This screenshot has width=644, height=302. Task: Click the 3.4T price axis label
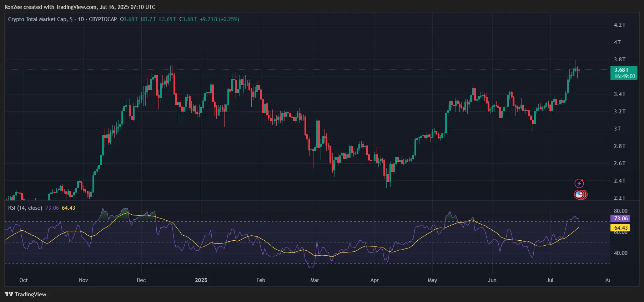[619, 94]
